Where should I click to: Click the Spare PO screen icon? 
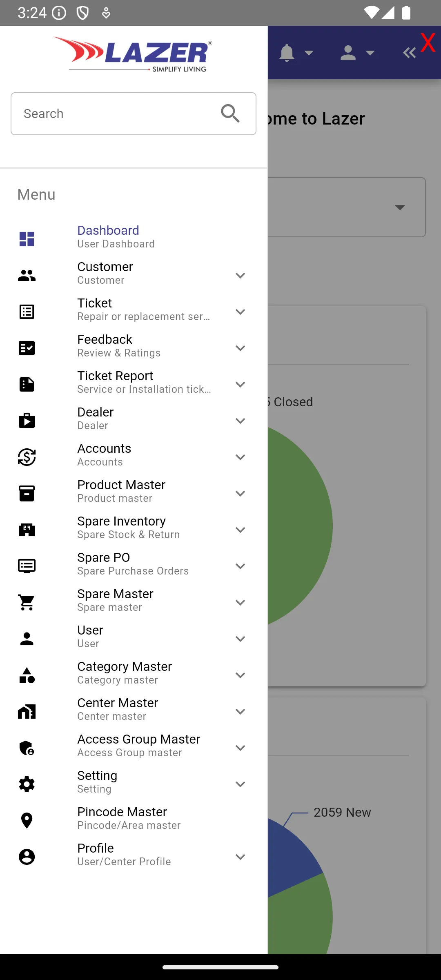[x=27, y=566]
